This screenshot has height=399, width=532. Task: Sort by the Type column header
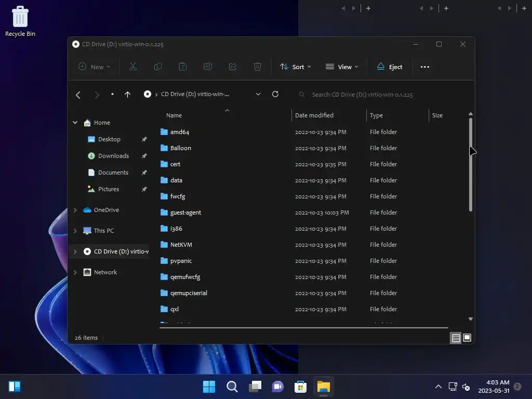coord(397,115)
